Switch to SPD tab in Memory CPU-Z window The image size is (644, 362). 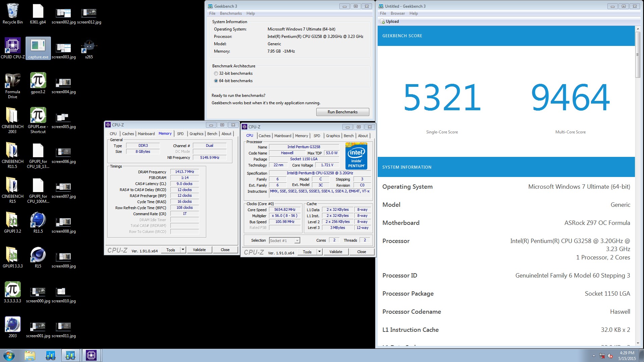point(180,134)
